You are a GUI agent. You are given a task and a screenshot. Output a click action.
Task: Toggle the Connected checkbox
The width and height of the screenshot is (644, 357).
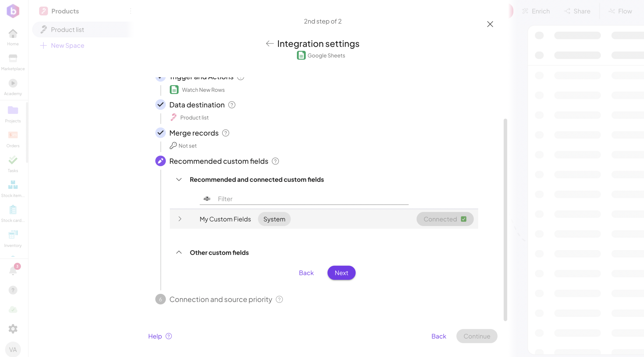[463, 219]
